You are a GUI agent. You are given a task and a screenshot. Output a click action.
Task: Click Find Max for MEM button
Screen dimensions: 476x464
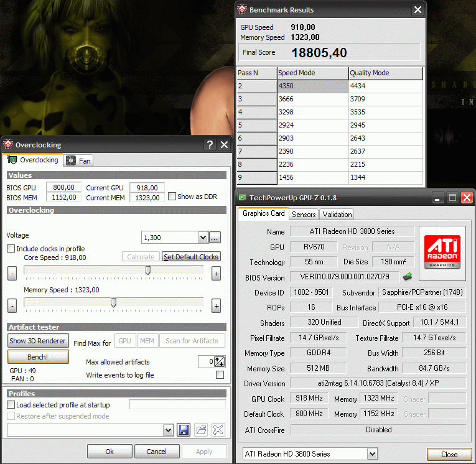(147, 341)
